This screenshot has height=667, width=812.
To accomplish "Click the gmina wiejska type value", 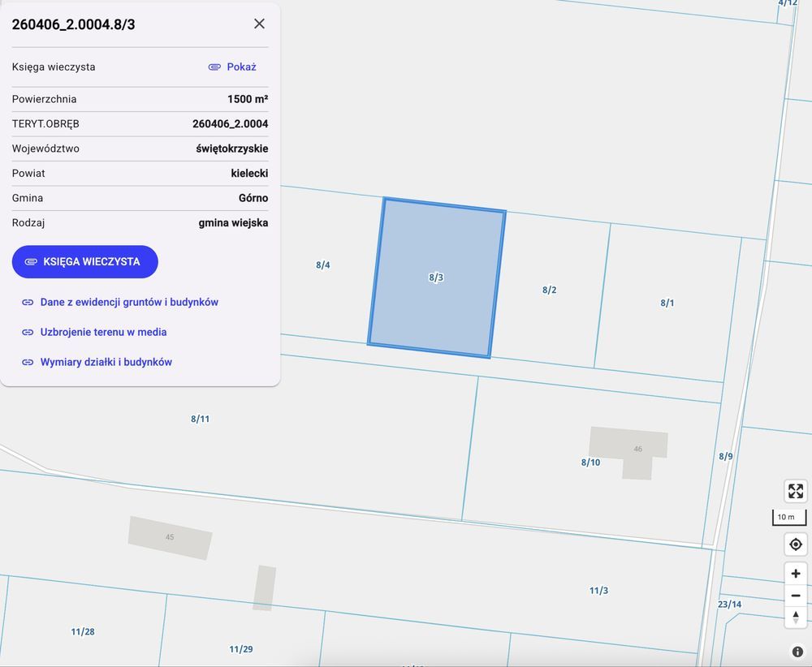I will coord(234,223).
